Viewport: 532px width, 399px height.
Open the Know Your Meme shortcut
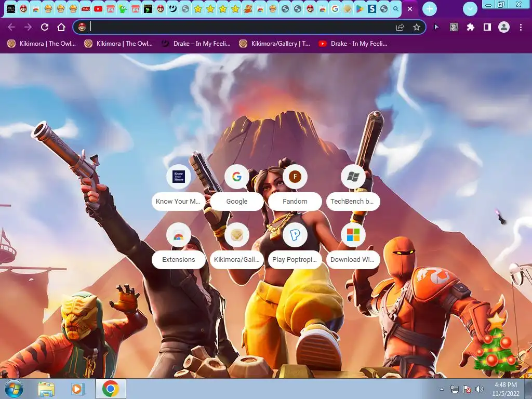pyautogui.click(x=179, y=188)
